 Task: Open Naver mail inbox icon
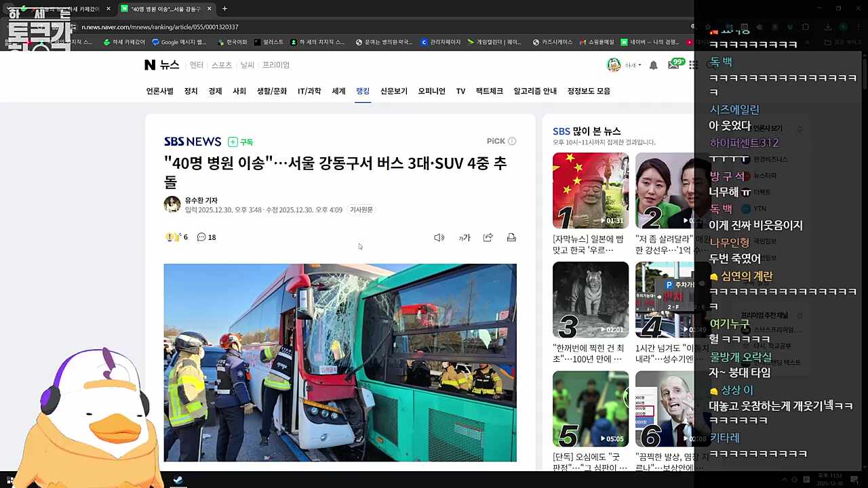[x=673, y=65]
